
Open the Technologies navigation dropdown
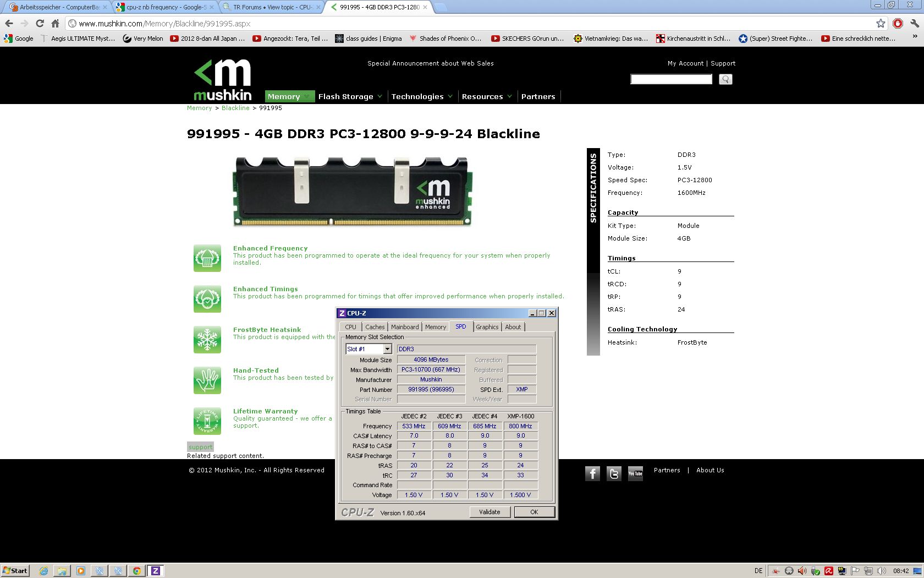click(422, 96)
